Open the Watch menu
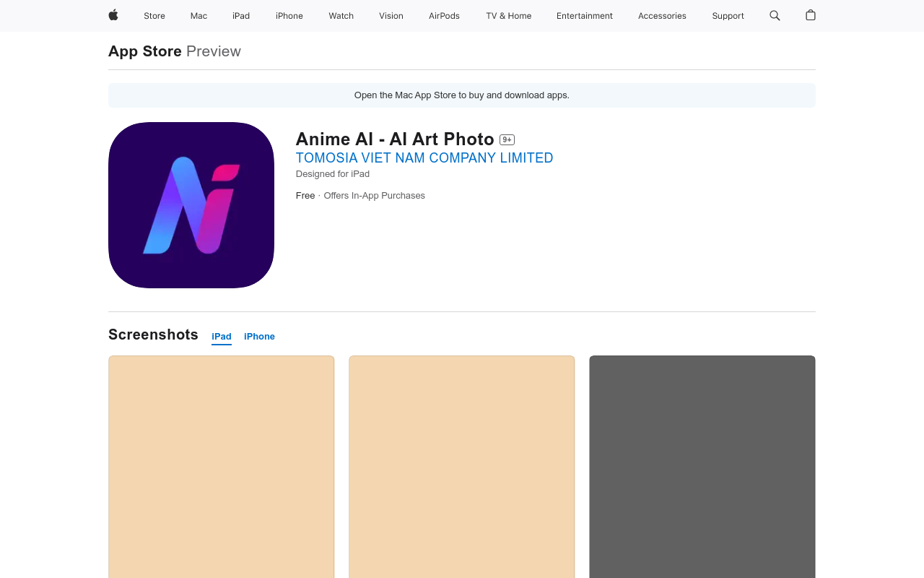 [x=341, y=16]
